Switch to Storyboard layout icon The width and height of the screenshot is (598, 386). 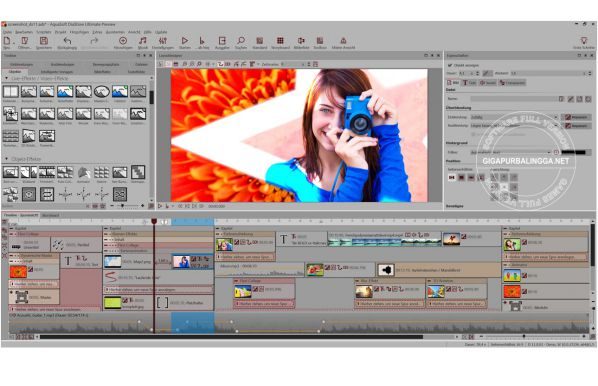[x=280, y=41]
